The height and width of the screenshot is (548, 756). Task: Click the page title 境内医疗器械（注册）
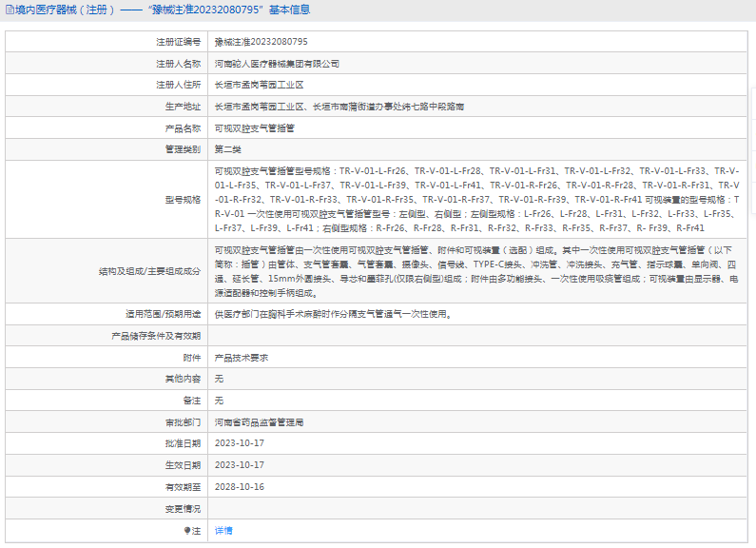[x=64, y=10]
